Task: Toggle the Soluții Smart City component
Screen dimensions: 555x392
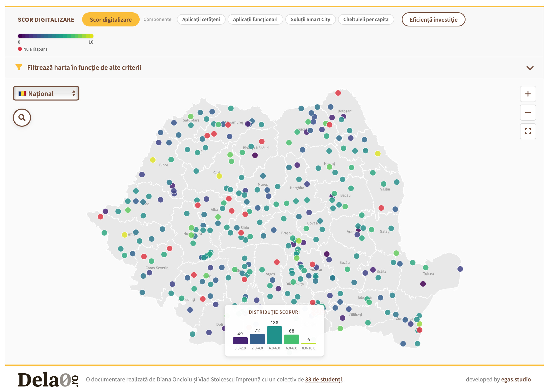Action: (x=310, y=20)
